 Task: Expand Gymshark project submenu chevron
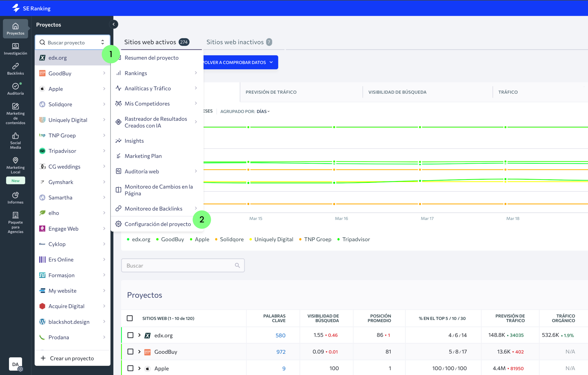click(x=104, y=182)
